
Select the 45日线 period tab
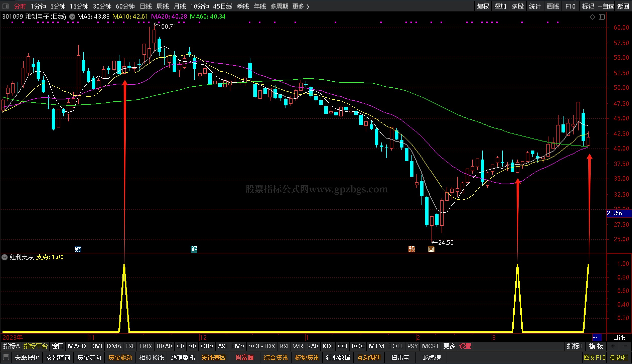point(223,6)
